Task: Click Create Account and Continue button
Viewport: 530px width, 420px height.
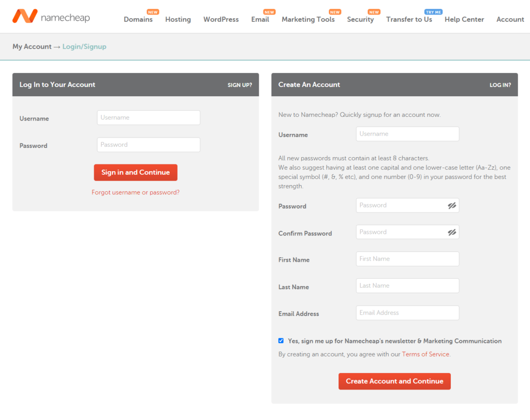Action: 394,381
